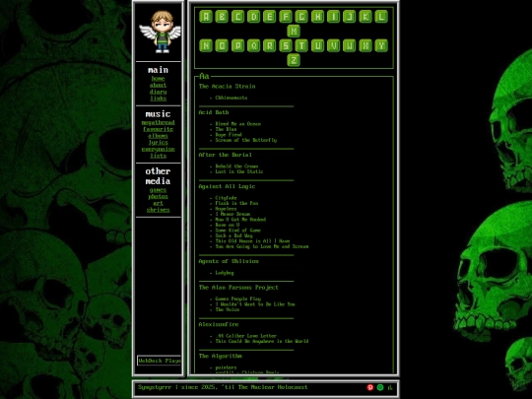Jump to letter N section
The image size is (532, 399).
(x=206, y=45)
